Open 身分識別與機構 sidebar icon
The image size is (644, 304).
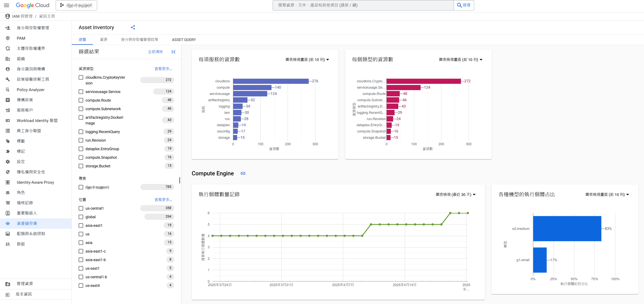[x=8, y=69]
